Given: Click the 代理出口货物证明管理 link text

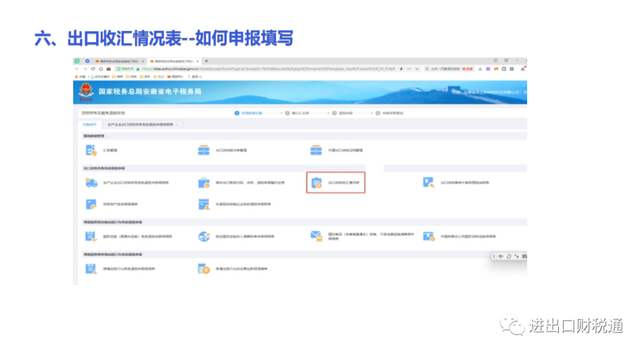Looking at the screenshot, I should 345,150.
